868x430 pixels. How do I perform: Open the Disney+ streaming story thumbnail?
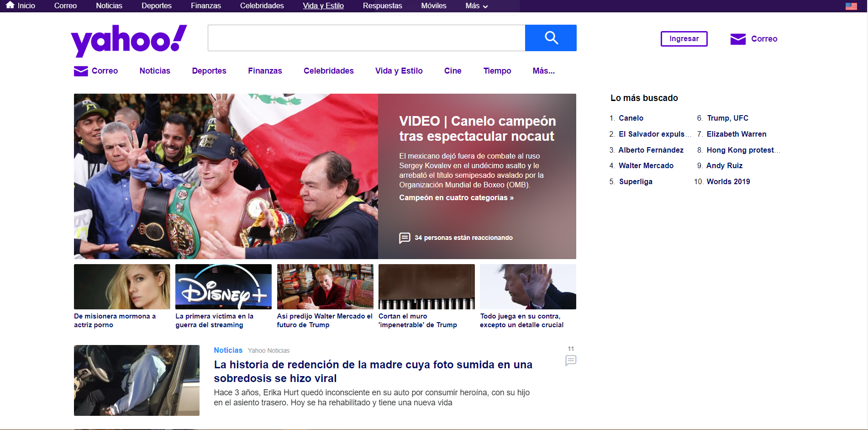click(223, 287)
